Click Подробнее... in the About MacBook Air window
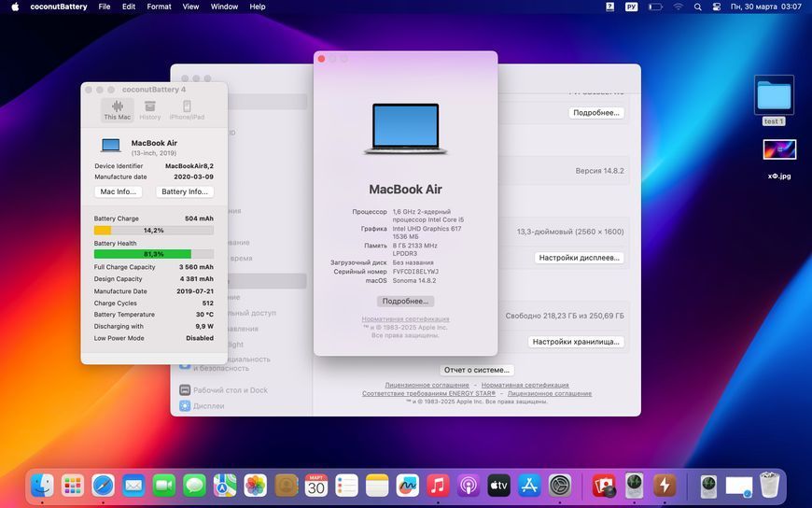812x508 pixels. pyautogui.click(x=405, y=302)
